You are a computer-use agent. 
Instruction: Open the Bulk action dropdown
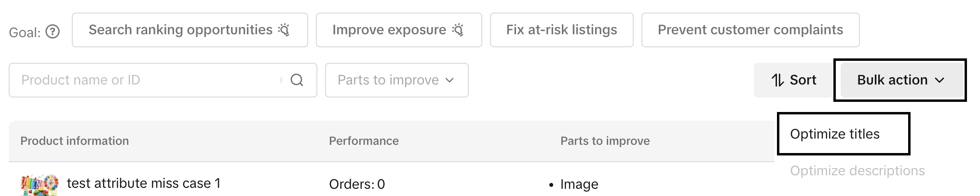[x=900, y=80]
